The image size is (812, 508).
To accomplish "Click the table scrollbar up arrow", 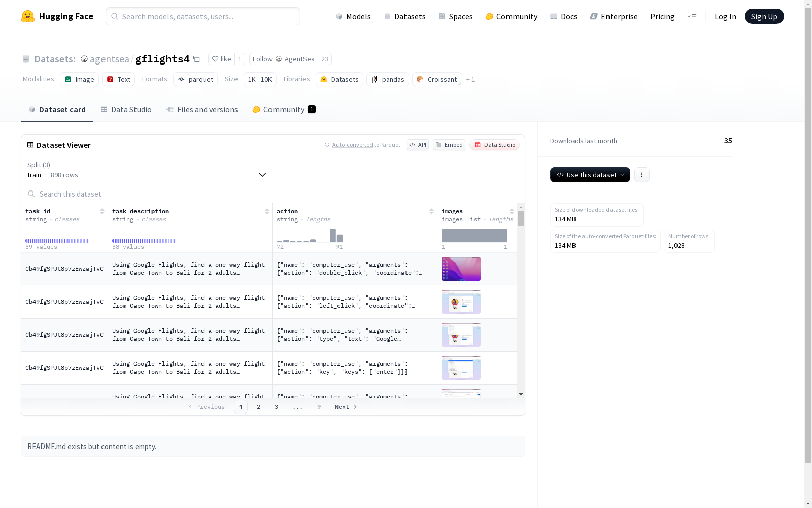I will 521,207.
